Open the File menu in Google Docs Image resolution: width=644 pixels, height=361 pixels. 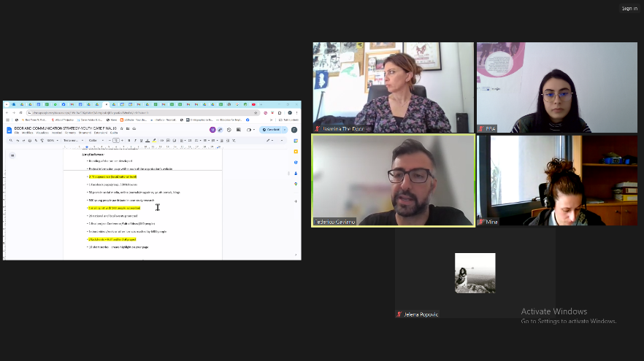click(18, 133)
